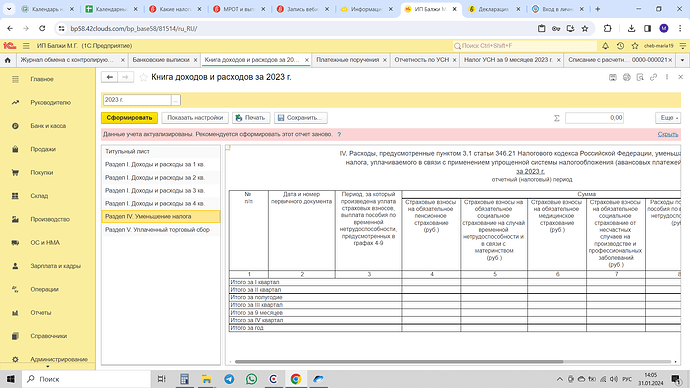Open the 1C main menu hamburger icon
690x388 pixels.
coord(26,46)
